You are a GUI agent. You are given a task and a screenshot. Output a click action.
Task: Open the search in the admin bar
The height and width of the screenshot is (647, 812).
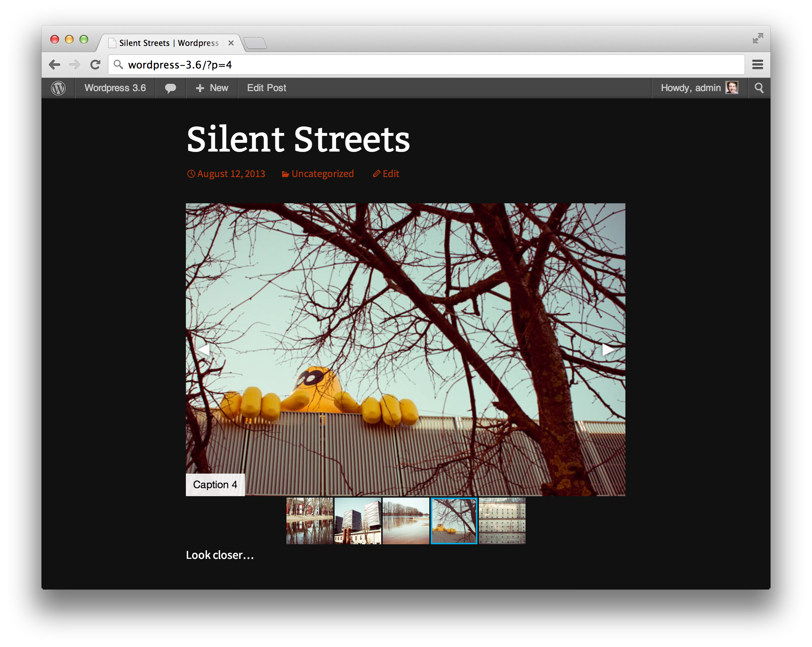tap(758, 88)
